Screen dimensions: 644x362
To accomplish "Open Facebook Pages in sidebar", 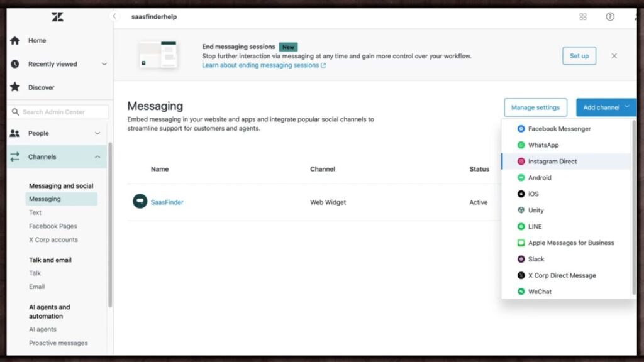I will 53,226.
